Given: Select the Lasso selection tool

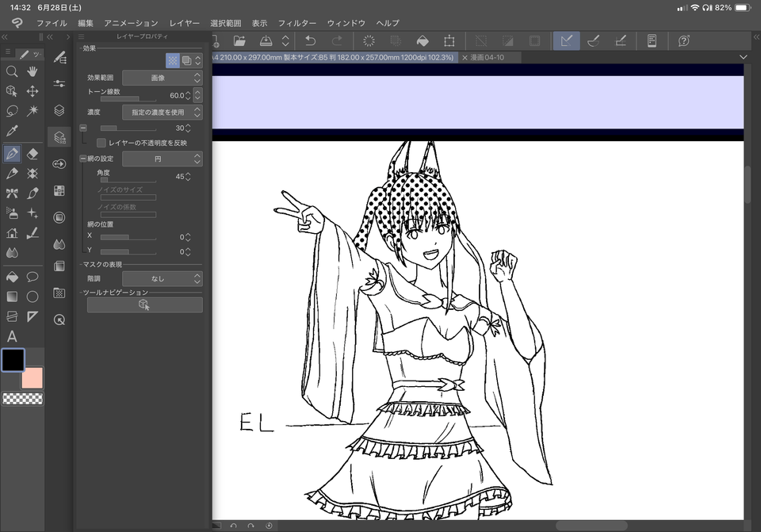Looking at the screenshot, I should 12,111.
